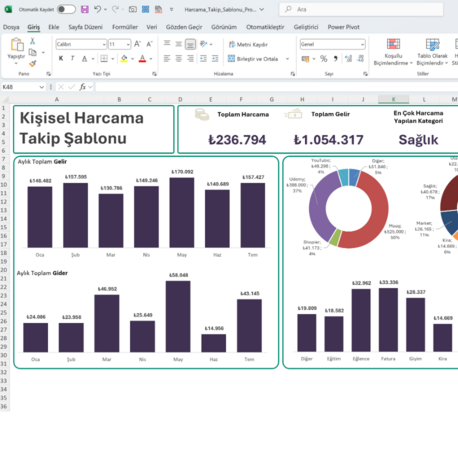Click the accounting currency format icon
Screen dimensions: 458x458
305,59
